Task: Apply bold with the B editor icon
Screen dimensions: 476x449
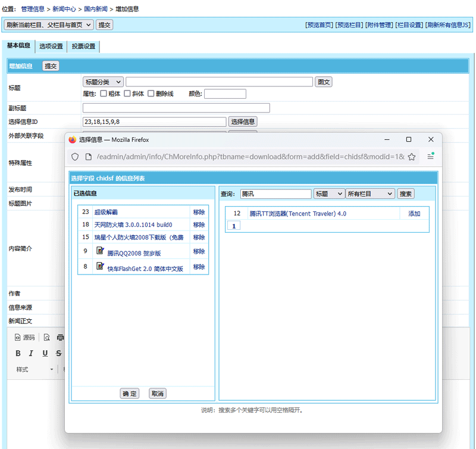Action: (x=18, y=353)
